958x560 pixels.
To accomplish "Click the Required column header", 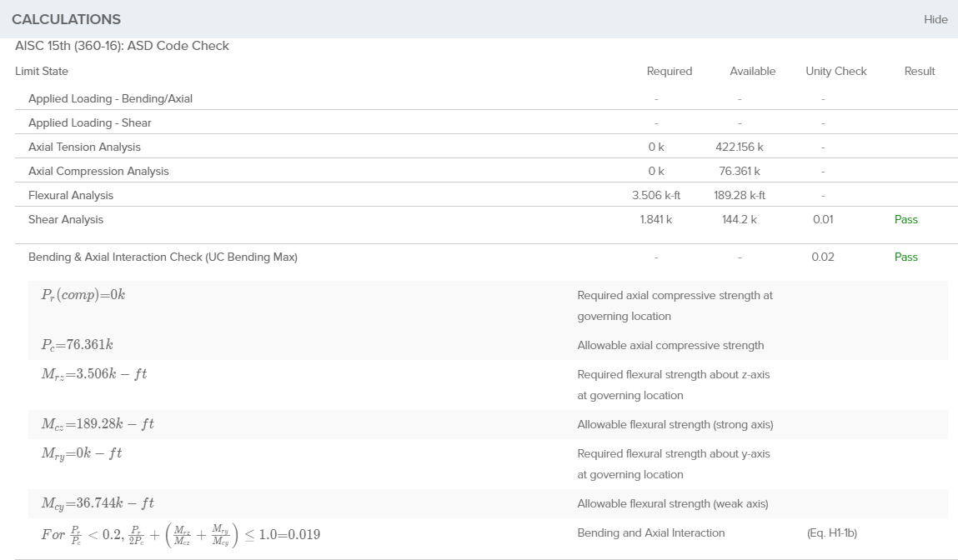I will pos(669,71).
